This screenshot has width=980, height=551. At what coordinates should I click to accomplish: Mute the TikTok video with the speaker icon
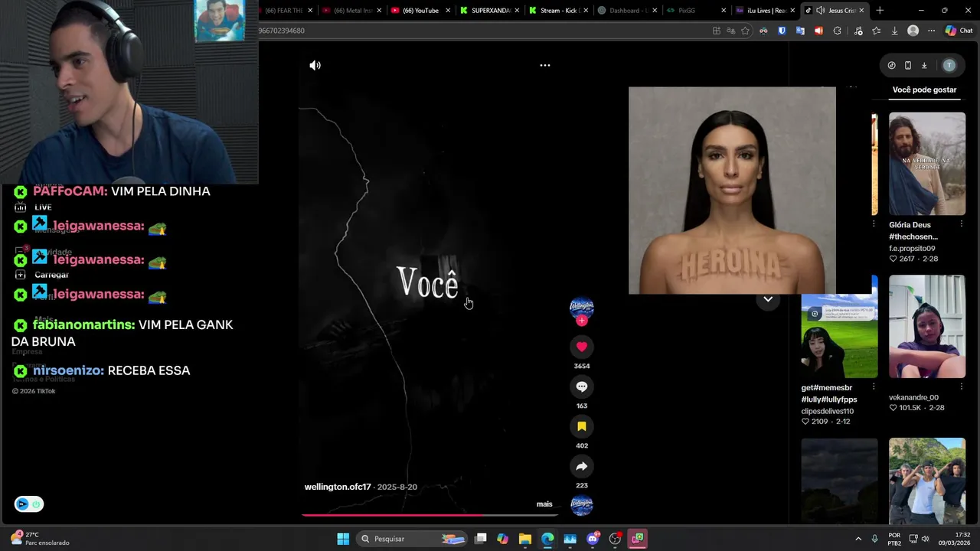pyautogui.click(x=315, y=65)
